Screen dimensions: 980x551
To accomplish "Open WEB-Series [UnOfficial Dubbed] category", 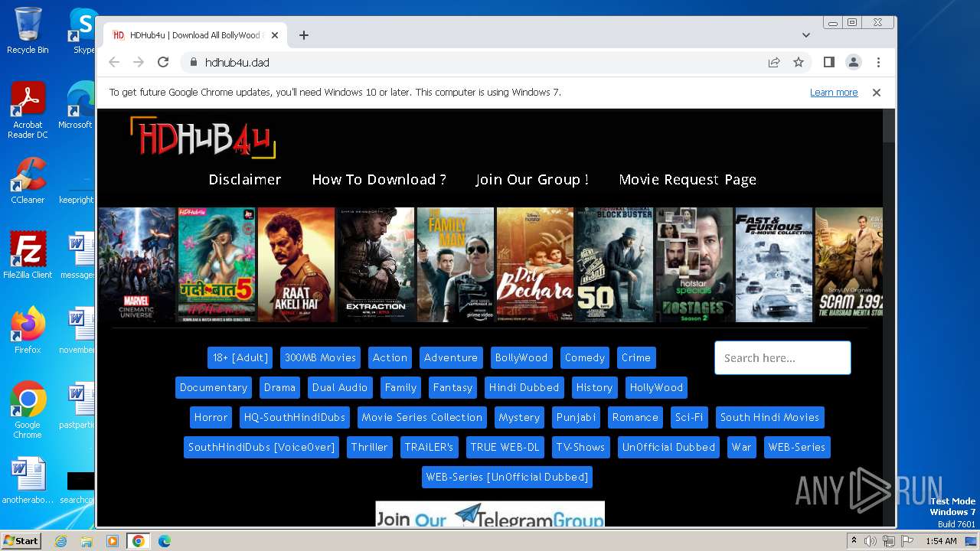I will click(507, 478).
